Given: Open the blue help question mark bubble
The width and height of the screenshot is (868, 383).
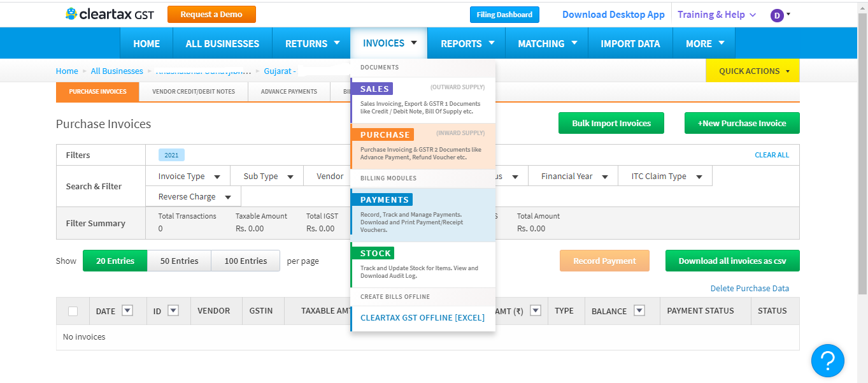Looking at the screenshot, I should (827, 360).
